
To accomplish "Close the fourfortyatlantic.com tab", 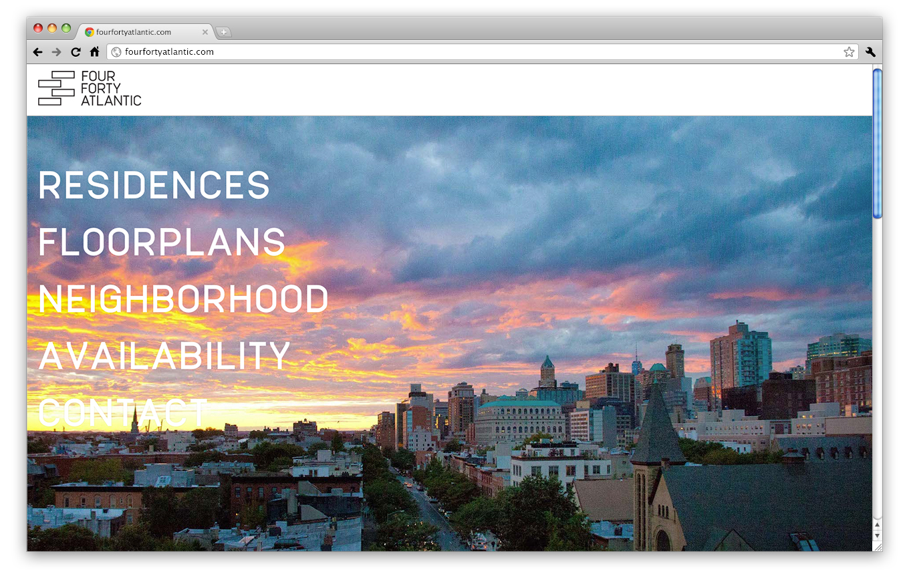I will [205, 32].
